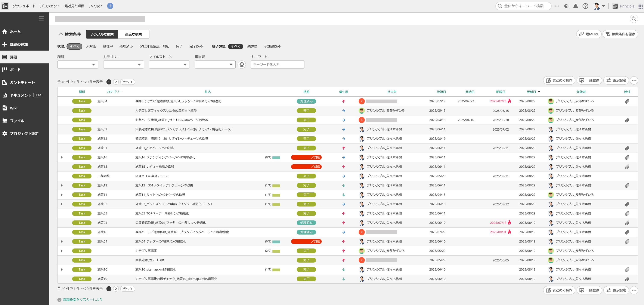The image size is (644, 305).
Task: Click the search magnifier at top right
Action: 634,19
